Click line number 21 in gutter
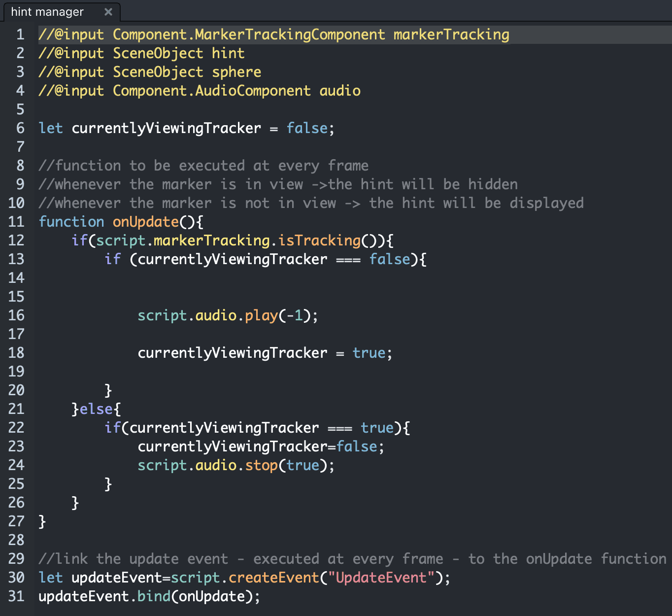672x616 pixels. pyautogui.click(x=16, y=409)
